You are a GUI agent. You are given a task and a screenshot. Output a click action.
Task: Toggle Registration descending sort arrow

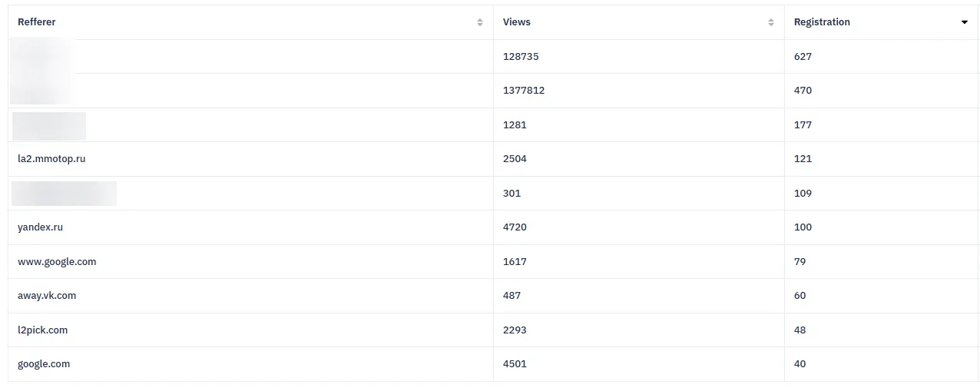pos(965,22)
